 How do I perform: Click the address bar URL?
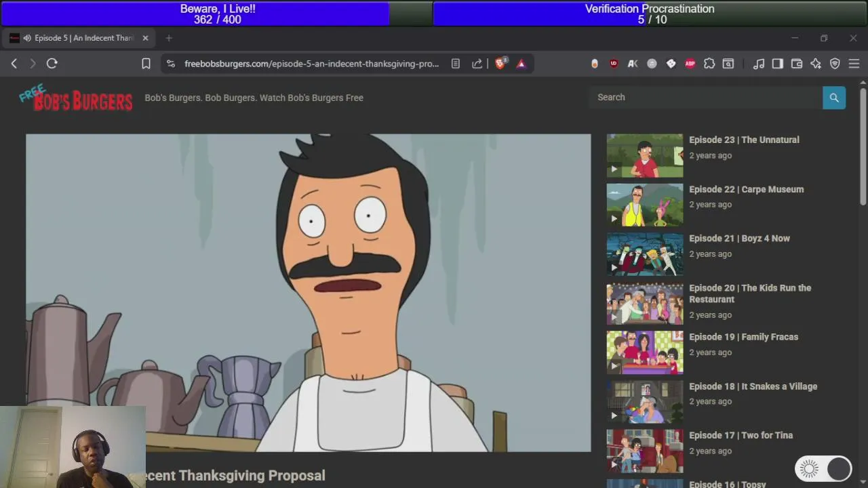pyautogui.click(x=311, y=64)
